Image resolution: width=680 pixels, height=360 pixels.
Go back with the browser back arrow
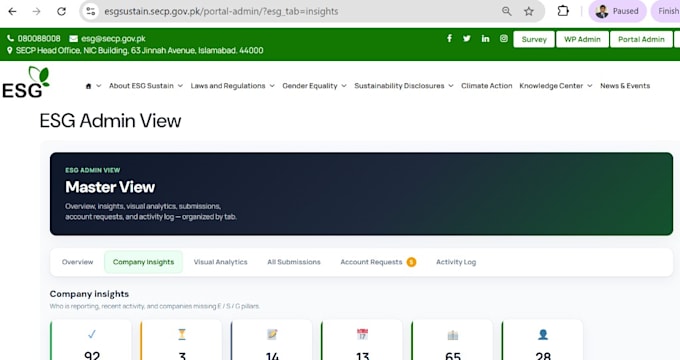click(x=12, y=12)
